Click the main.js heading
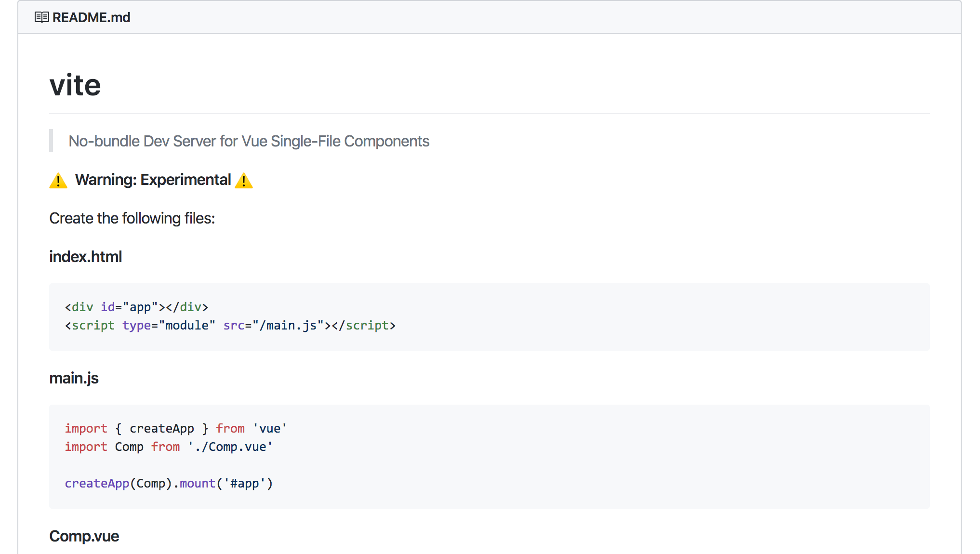 (x=74, y=378)
